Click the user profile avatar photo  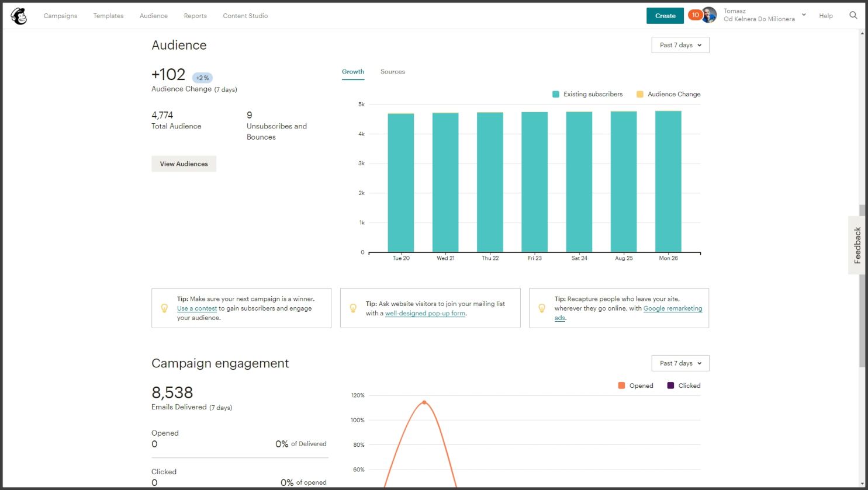pos(709,15)
